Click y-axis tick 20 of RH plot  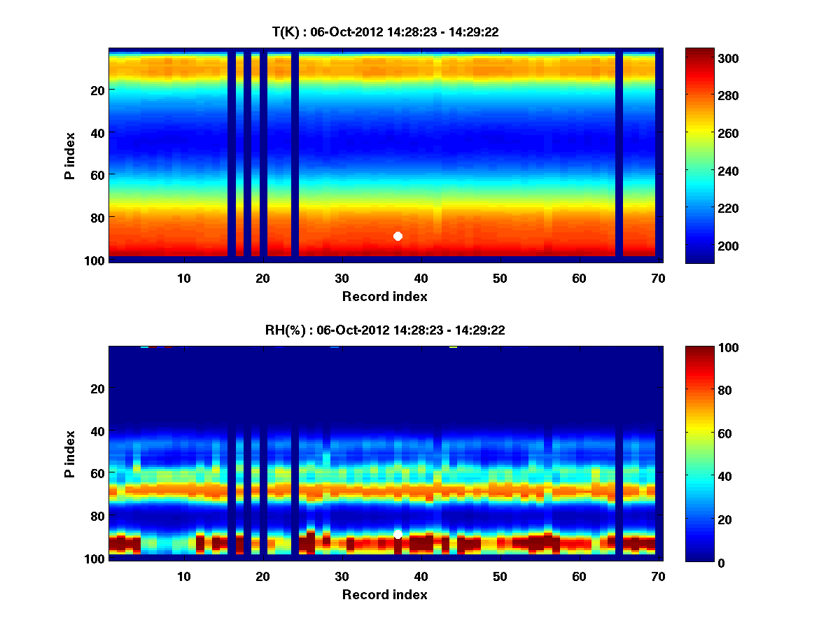pos(97,388)
